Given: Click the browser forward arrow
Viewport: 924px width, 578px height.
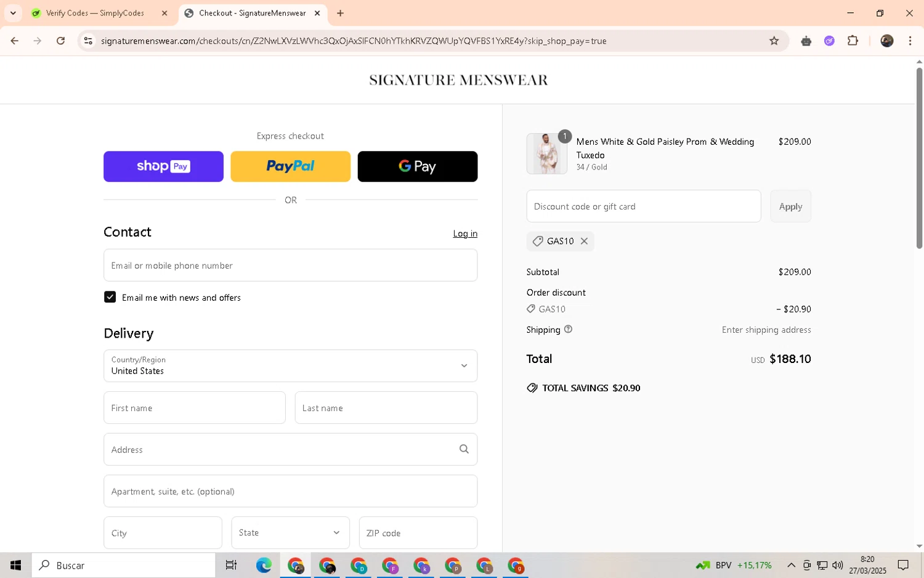Looking at the screenshot, I should click(x=38, y=41).
